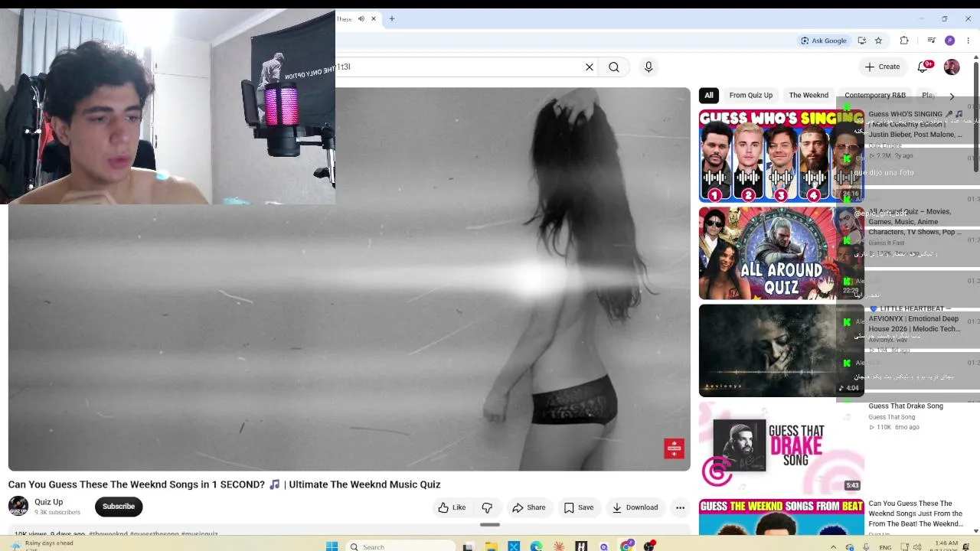Select the From Quiz Up chip
This screenshot has width=980, height=551.
click(x=751, y=95)
